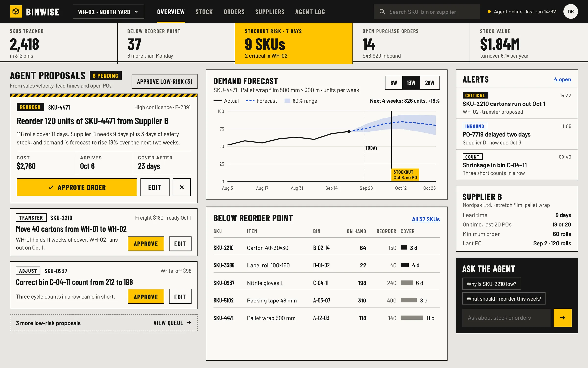Viewport: 588px width, 368px height.
Task: Open the WH-02 North Yard warehouse dropdown
Action: 108,12
